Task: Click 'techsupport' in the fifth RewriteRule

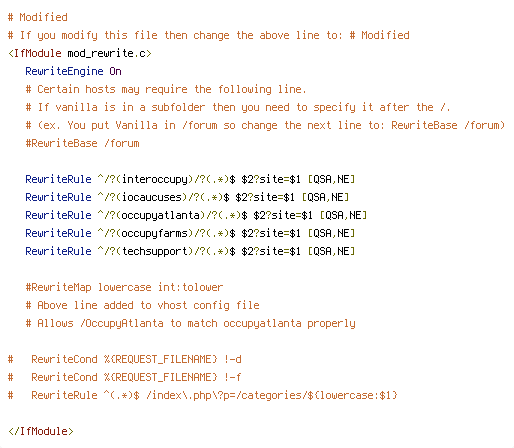Action: click(155, 251)
